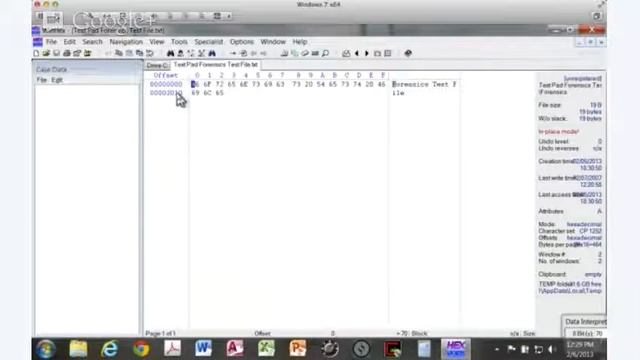Open Microsoft Word from the taskbar
Image resolution: width=640 pixels, height=360 pixels.
[x=203, y=349]
